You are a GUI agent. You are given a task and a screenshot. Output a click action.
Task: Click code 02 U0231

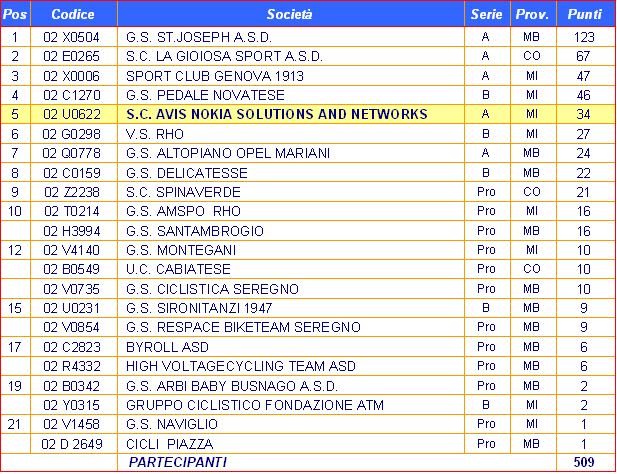72,308
